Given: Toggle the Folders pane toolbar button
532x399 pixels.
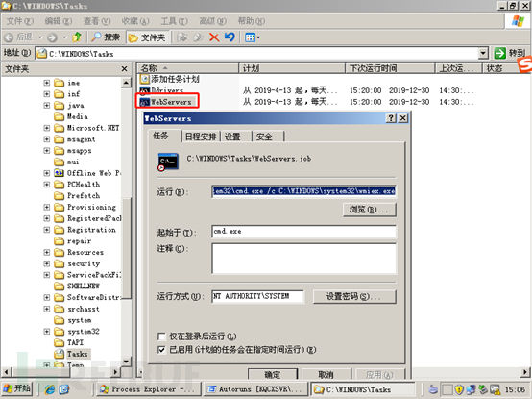Looking at the screenshot, I should point(147,37).
